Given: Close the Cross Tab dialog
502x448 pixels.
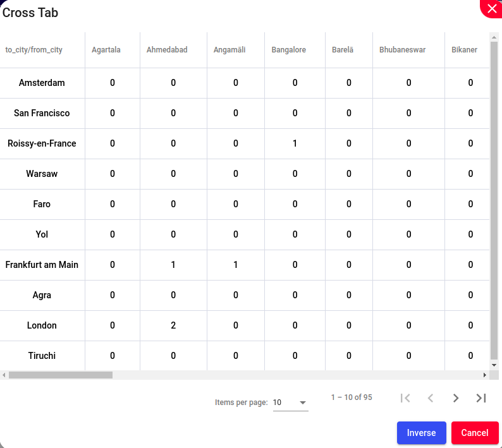Looking at the screenshot, I should click(x=492, y=8).
